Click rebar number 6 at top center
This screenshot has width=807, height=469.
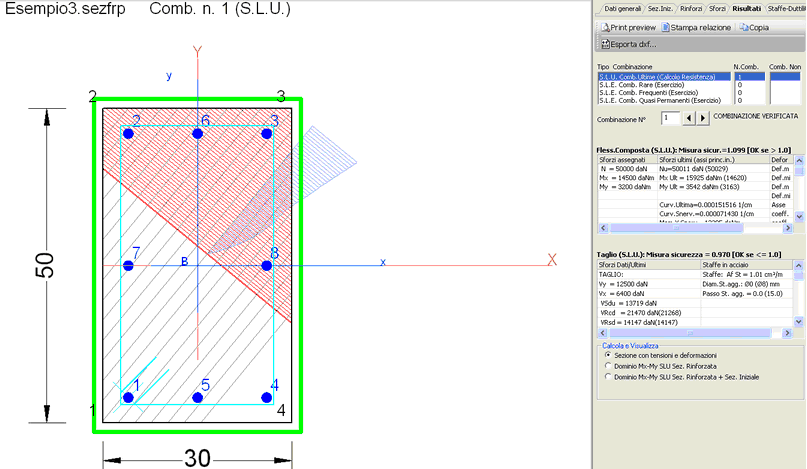(197, 134)
